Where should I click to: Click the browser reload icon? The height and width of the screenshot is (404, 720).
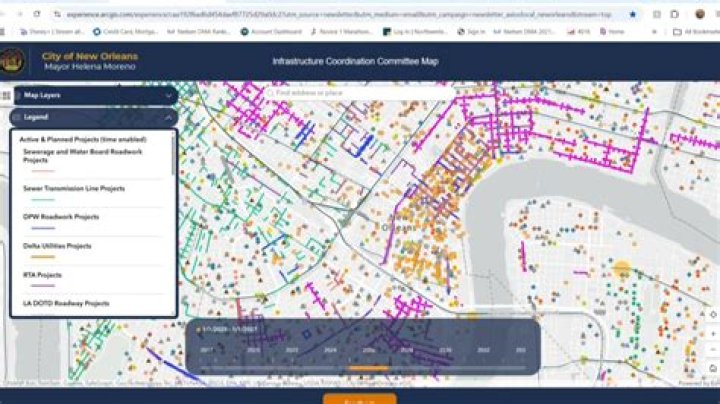point(37,14)
